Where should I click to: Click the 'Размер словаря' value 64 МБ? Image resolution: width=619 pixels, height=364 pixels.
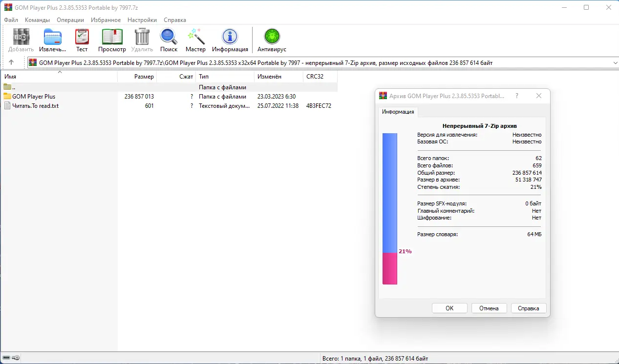tap(534, 235)
